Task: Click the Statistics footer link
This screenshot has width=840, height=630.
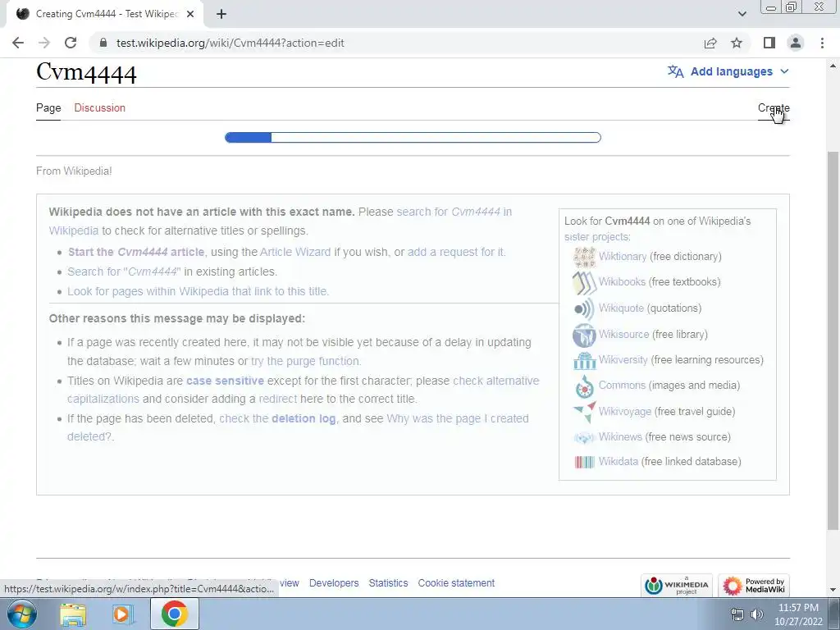Action: [x=388, y=583]
